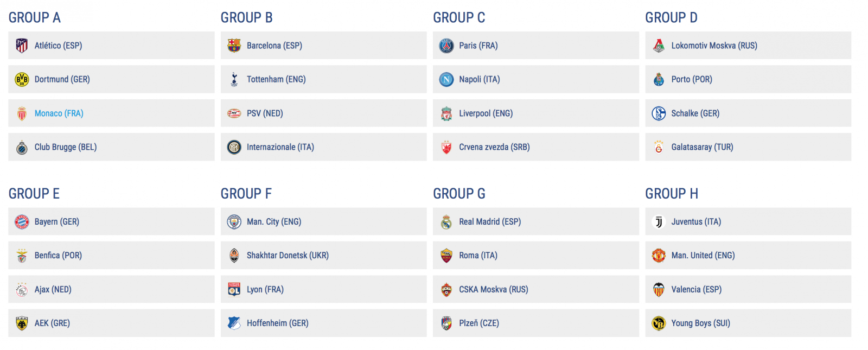Open the Monaco (FRA) team link
Screen dimensions: 868x350
[x=59, y=113]
